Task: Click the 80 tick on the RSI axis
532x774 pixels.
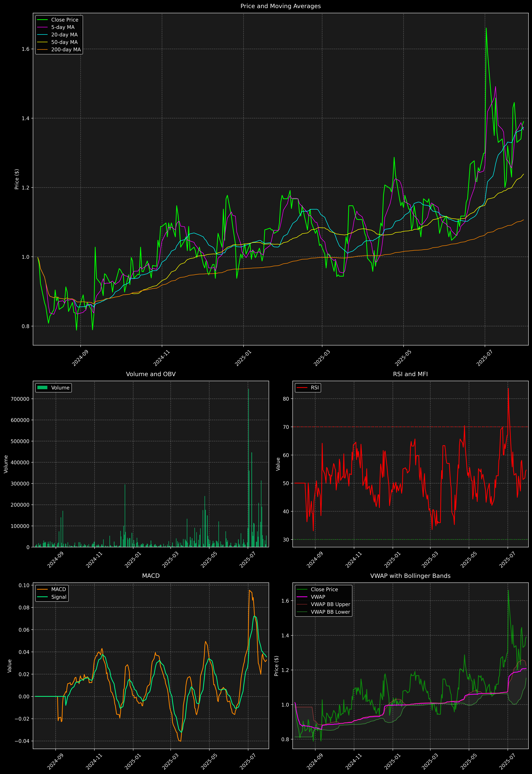Action: (x=286, y=399)
